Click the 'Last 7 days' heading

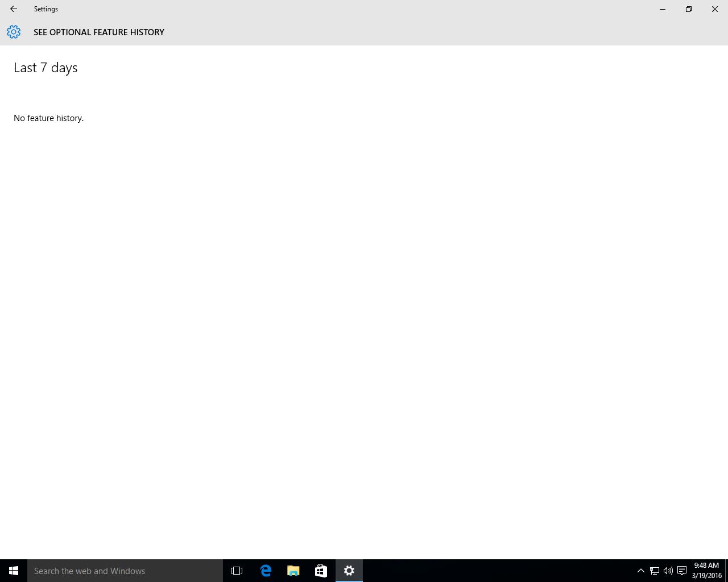point(45,68)
